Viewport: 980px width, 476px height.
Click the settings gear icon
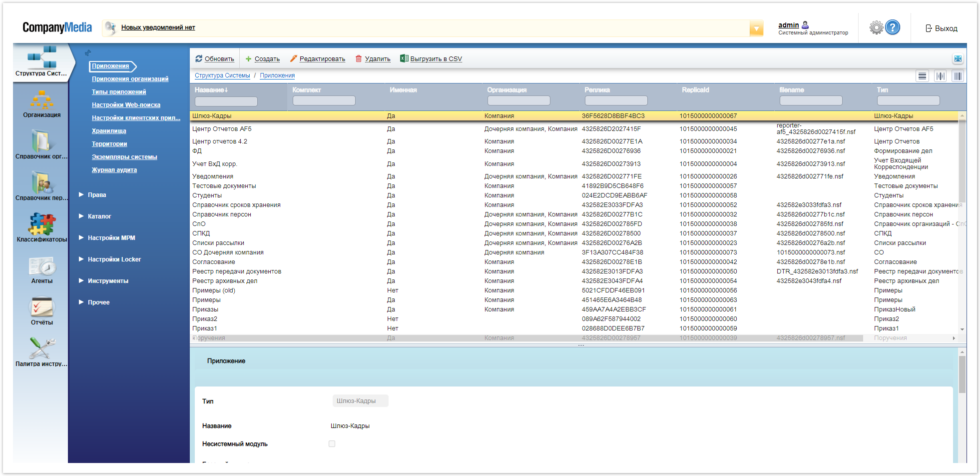pos(876,27)
